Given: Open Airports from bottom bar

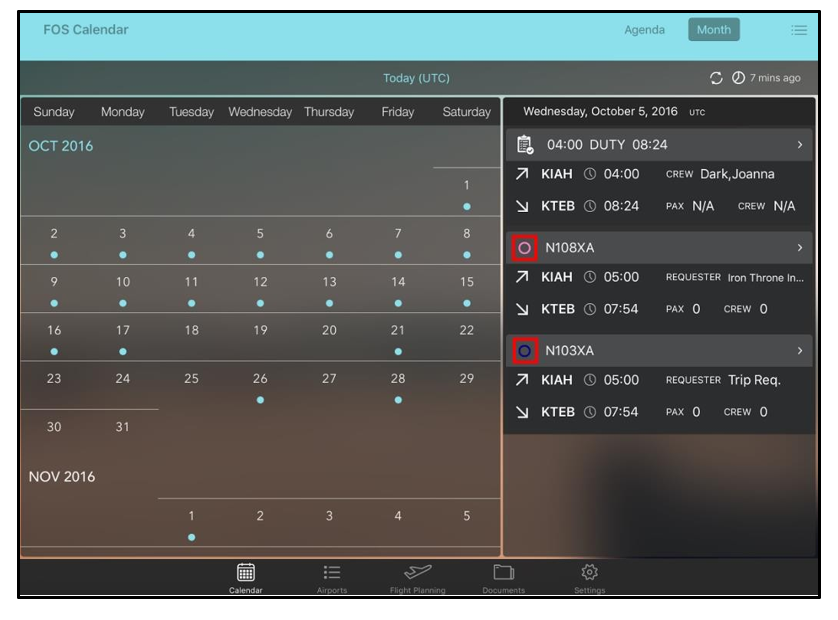Looking at the screenshot, I should [x=332, y=577].
